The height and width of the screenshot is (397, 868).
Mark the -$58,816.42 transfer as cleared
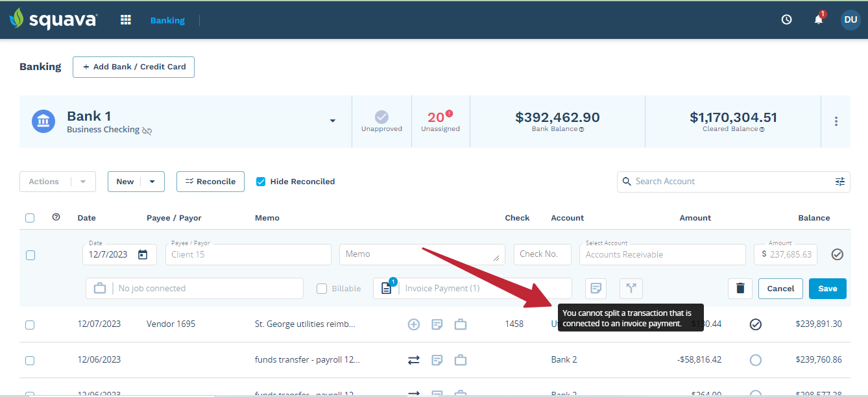click(x=756, y=360)
